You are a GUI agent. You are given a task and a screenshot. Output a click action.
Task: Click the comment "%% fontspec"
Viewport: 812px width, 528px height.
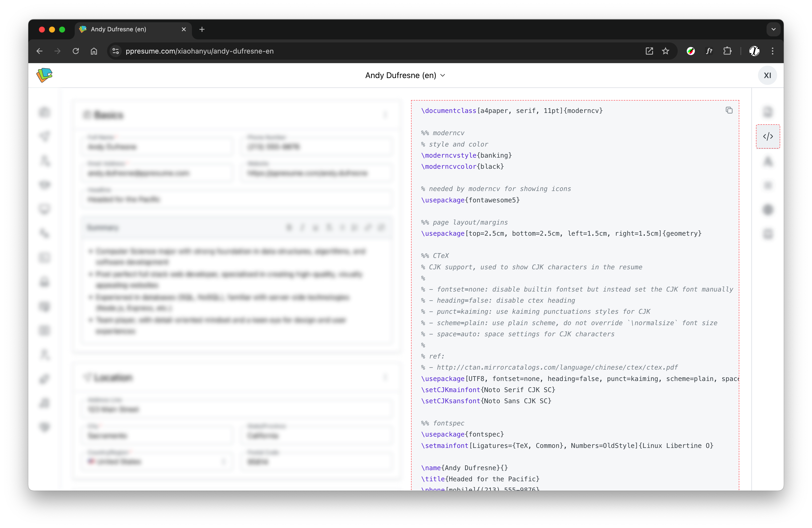click(x=443, y=423)
